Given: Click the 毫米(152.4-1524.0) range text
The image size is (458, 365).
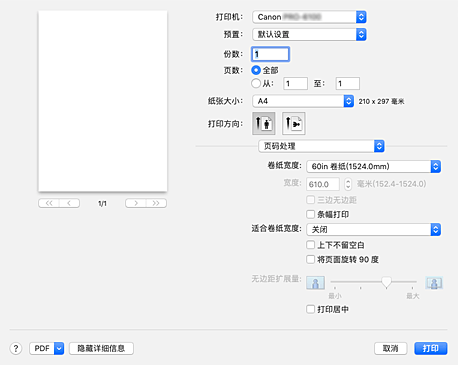Looking at the screenshot, I should (391, 184).
